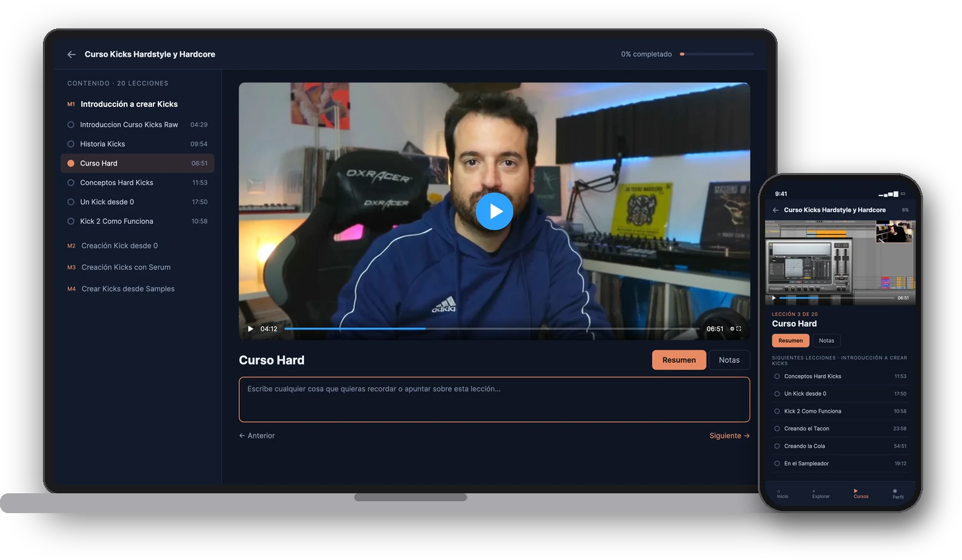Image resolution: width=962 pixels, height=560 pixels.
Task: Click the small play icon in the video control bar
Action: pyautogui.click(x=250, y=328)
